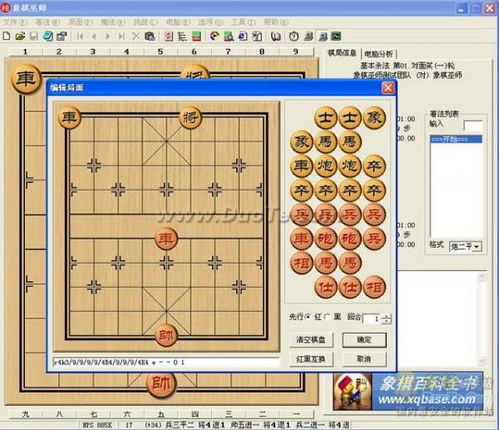The height and width of the screenshot is (430, 499).
Task: Click the 回合 round number field
Action: 373,319
